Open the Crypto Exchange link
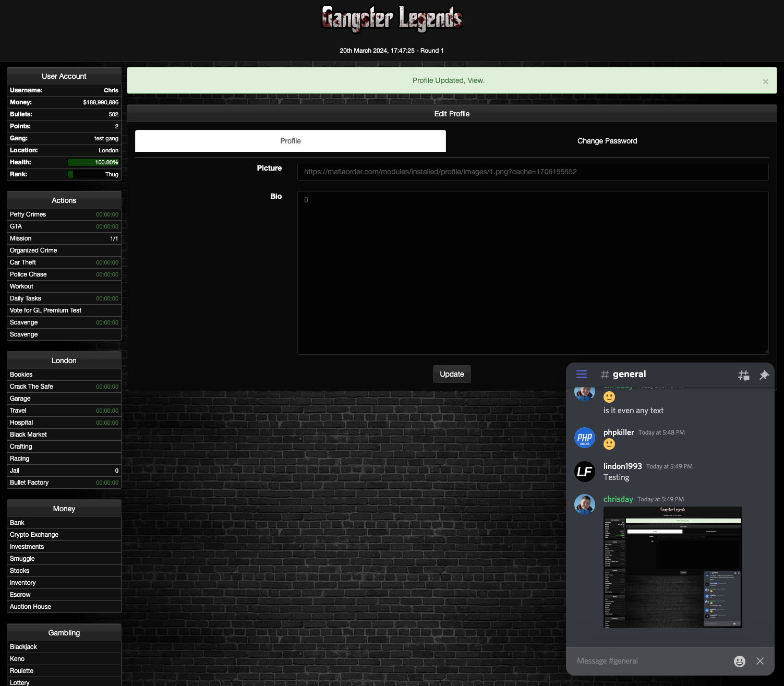The width and height of the screenshot is (784, 686). (34, 535)
